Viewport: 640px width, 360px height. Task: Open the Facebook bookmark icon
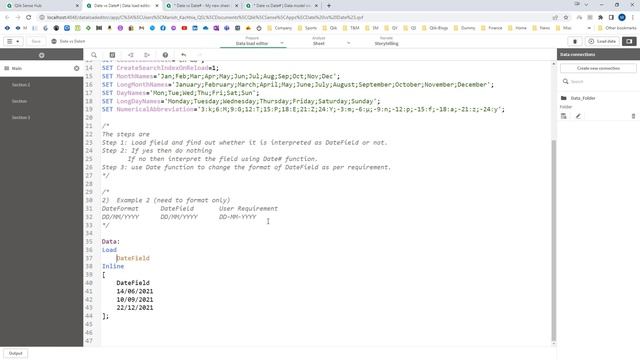[x=163, y=28]
